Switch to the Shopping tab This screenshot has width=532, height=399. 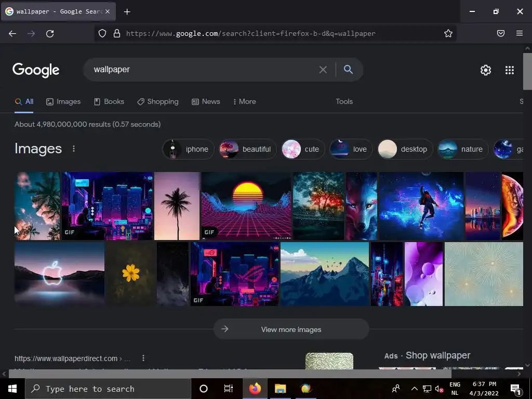[x=158, y=101]
